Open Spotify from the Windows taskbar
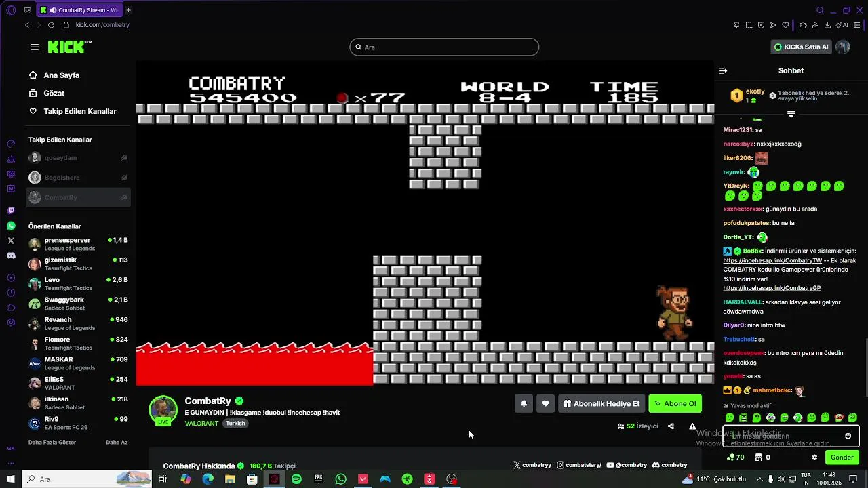868x488 pixels. (296, 479)
